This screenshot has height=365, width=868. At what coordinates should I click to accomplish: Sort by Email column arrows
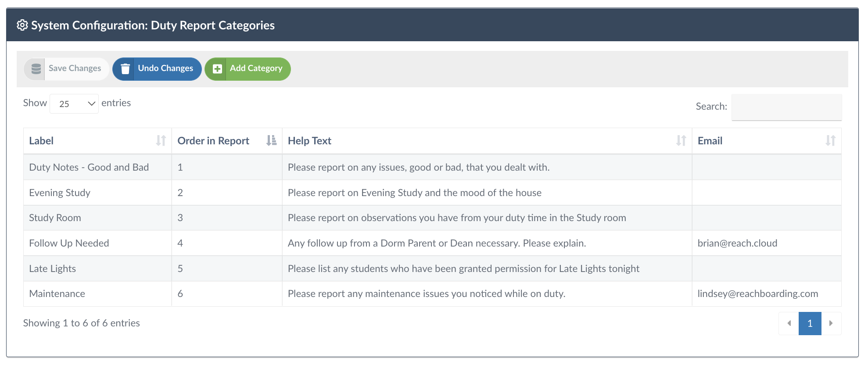830,141
